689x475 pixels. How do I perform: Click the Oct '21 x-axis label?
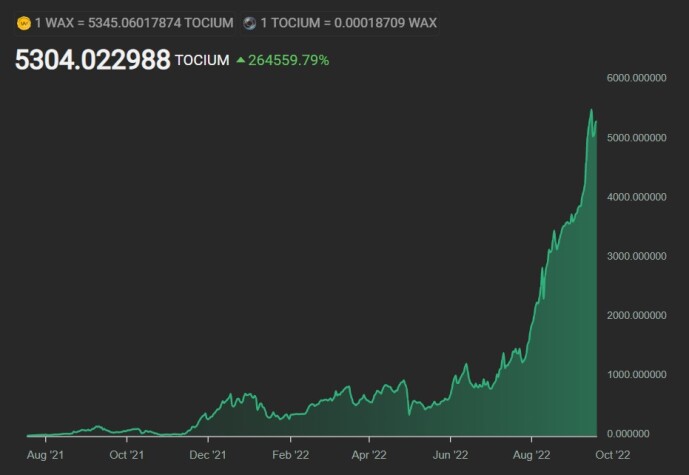click(x=127, y=455)
